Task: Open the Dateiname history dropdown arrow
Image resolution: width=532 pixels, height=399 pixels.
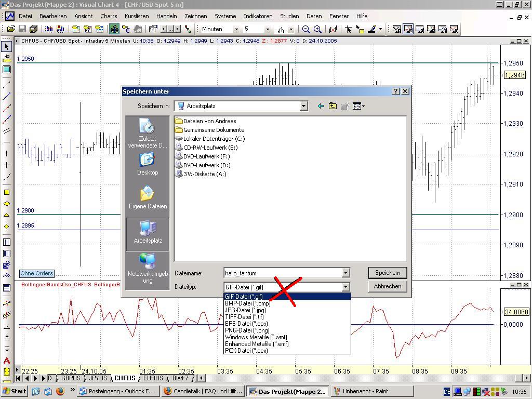Action: click(345, 273)
